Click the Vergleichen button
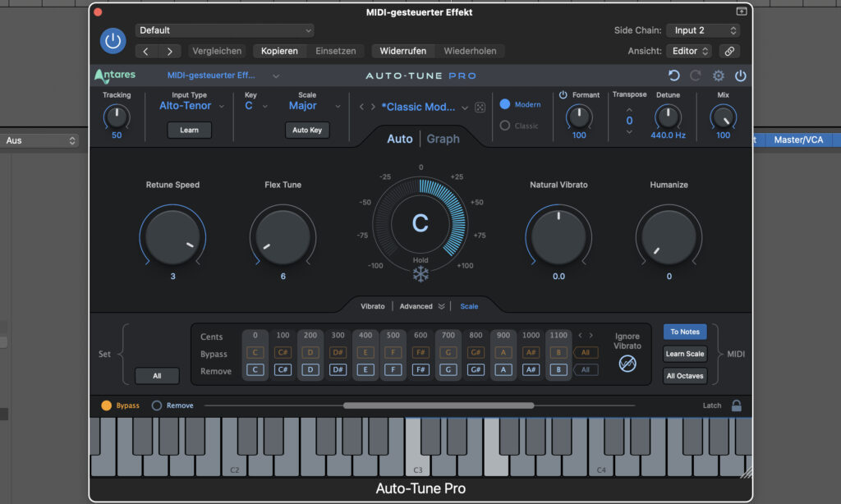Viewport: 841px width, 504px height. pyautogui.click(x=217, y=51)
